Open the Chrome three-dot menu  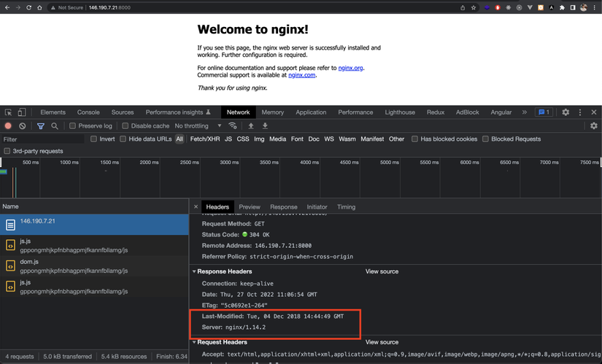pos(594,8)
